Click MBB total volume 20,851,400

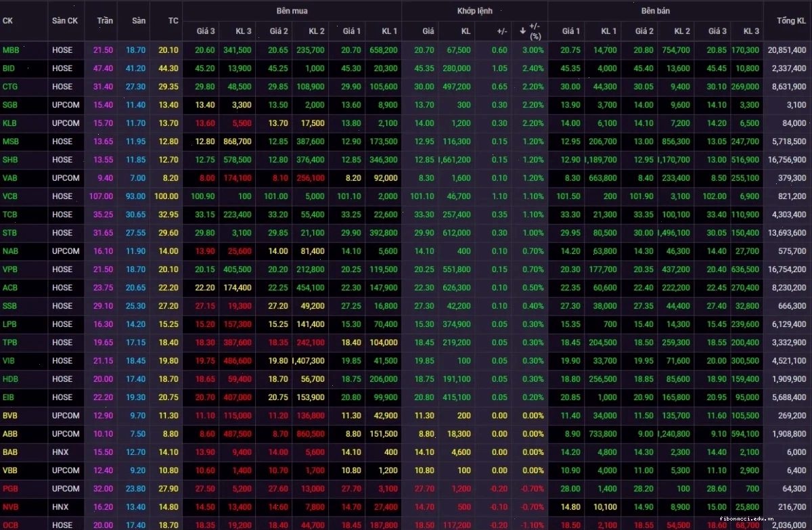point(787,50)
